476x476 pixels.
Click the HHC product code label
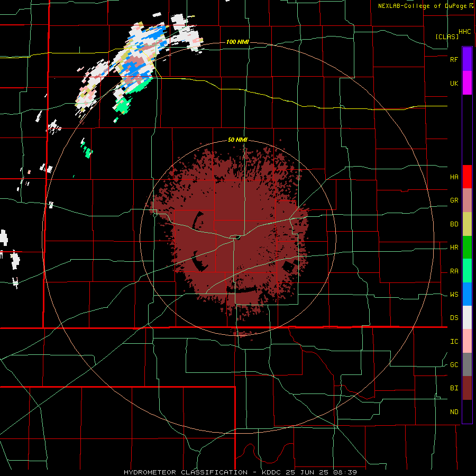click(464, 32)
